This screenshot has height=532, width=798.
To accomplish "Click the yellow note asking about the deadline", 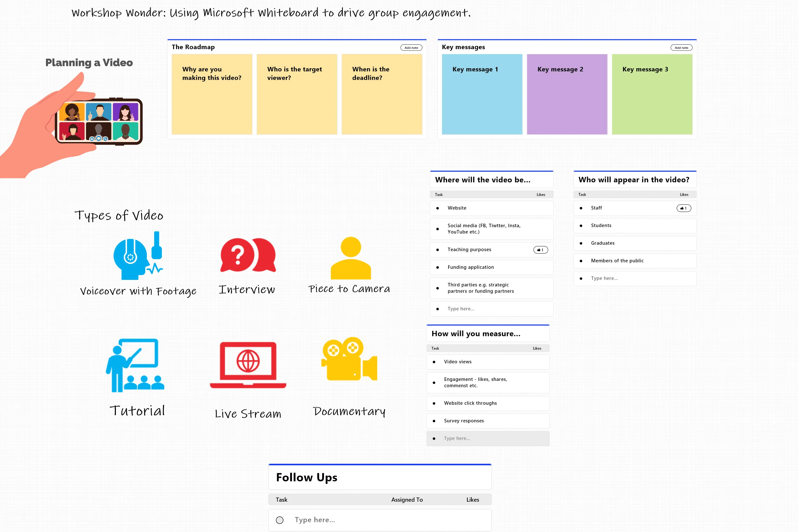I will (x=382, y=94).
